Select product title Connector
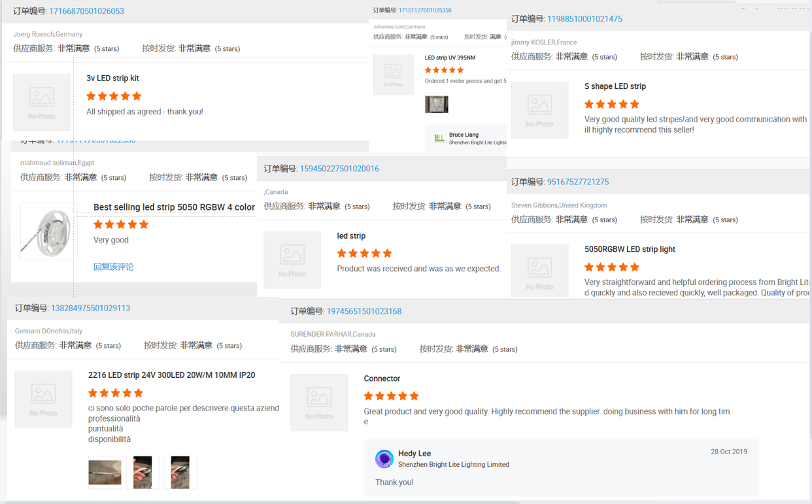 click(382, 378)
